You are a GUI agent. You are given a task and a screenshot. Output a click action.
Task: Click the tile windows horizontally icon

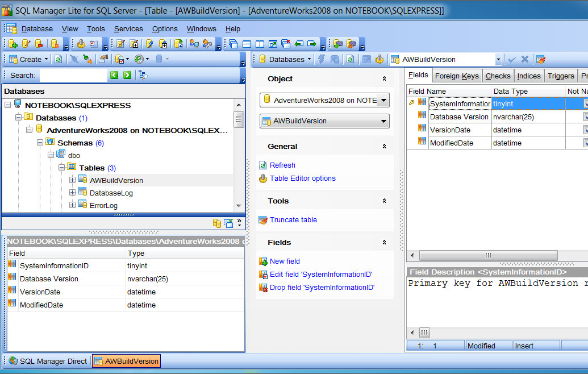pos(247,44)
